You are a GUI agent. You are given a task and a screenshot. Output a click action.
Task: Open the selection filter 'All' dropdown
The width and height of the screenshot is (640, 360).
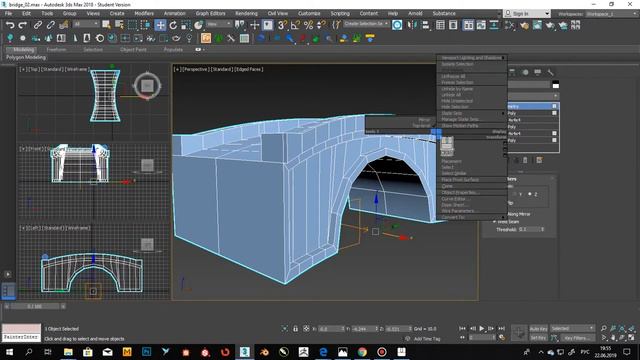click(x=86, y=24)
